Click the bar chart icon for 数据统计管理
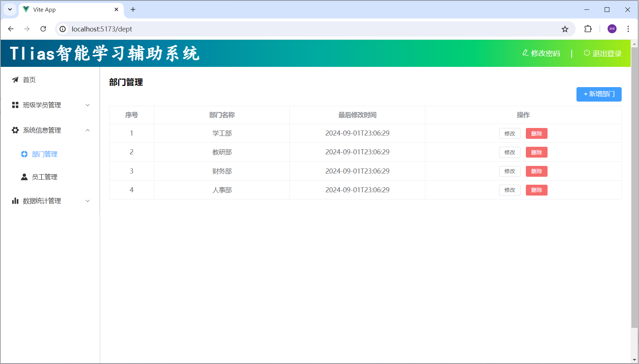Image resolution: width=639 pixels, height=364 pixels. pyautogui.click(x=15, y=201)
